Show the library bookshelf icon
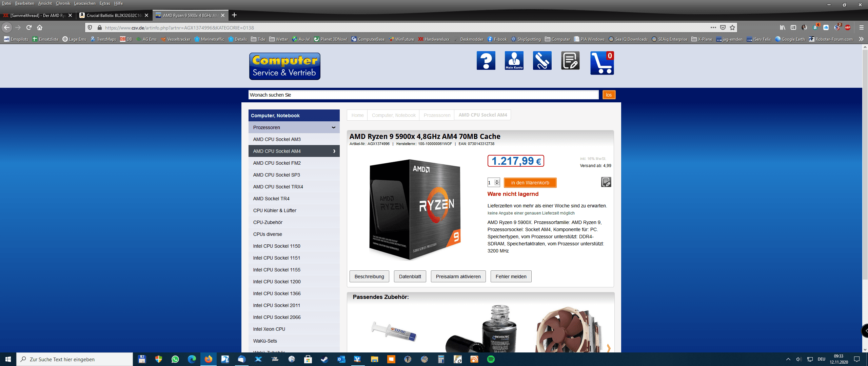This screenshot has width=868, height=366. click(783, 27)
